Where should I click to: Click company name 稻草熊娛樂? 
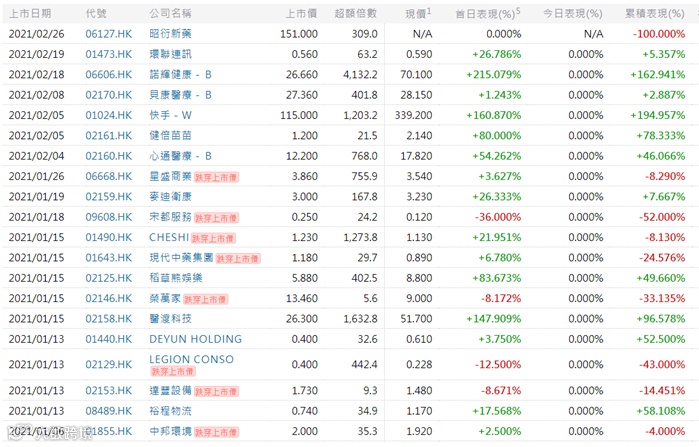point(176,278)
